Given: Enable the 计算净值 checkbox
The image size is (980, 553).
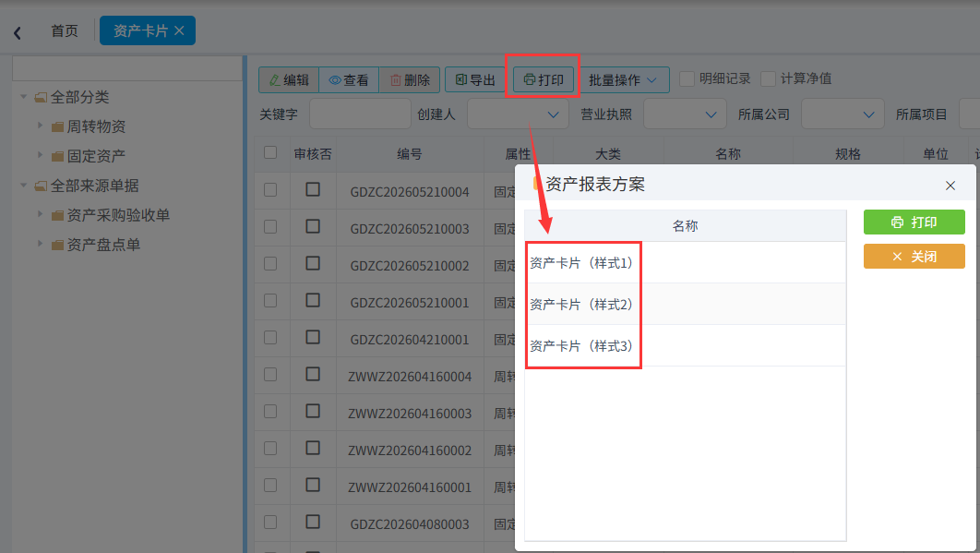Looking at the screenshot, I should click(768, 78).
